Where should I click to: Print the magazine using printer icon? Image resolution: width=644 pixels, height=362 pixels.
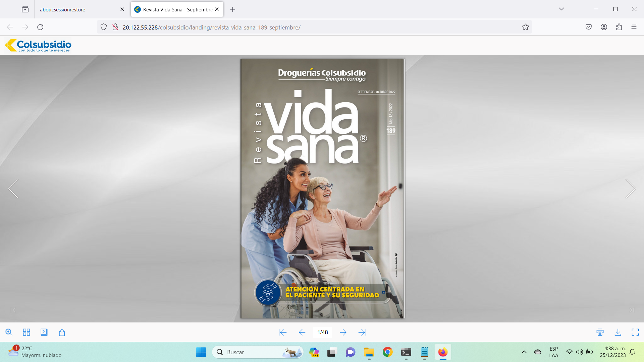(x=600, y=332)
